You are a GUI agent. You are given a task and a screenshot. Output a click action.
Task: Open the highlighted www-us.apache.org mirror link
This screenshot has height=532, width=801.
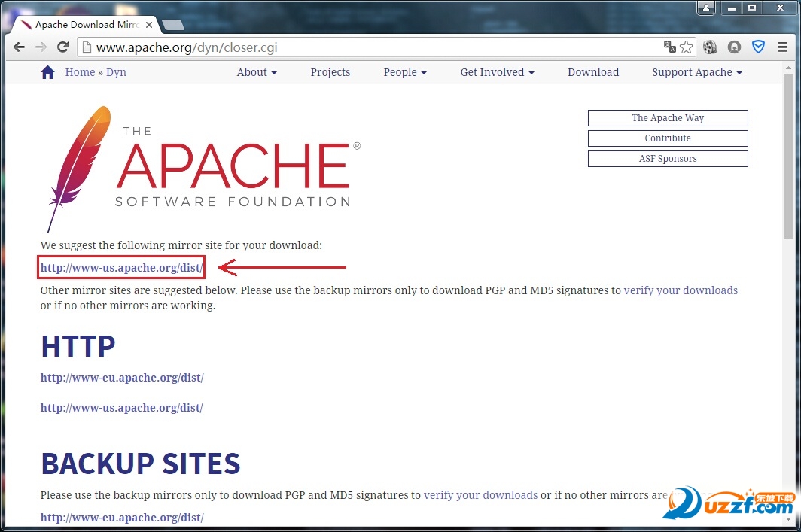122,268
